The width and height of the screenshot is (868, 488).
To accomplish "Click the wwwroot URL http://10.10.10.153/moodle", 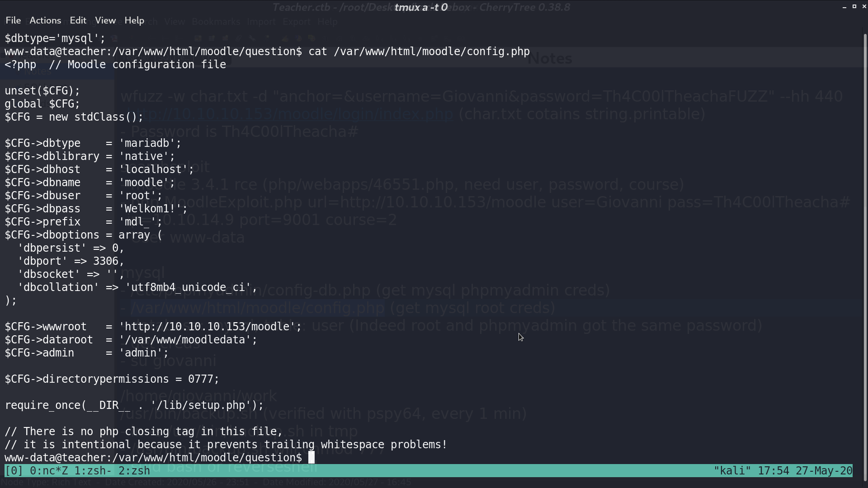I will [x=210, y=327].
